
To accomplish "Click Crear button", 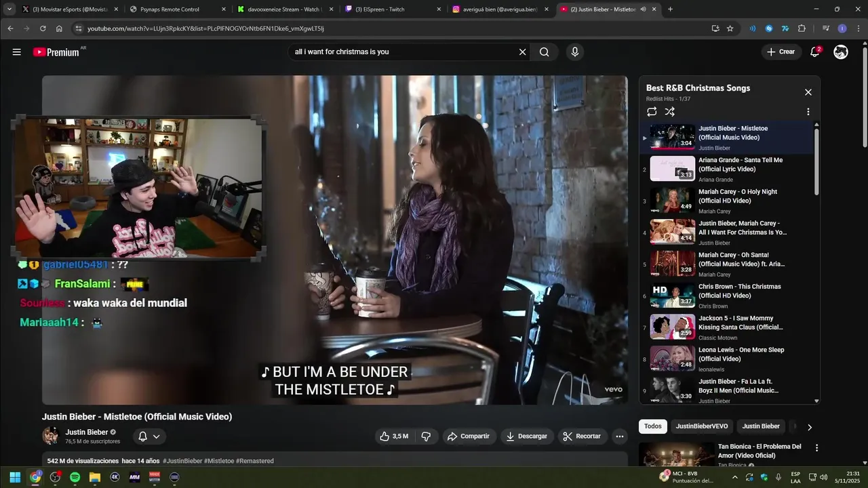I will [781, 52].
